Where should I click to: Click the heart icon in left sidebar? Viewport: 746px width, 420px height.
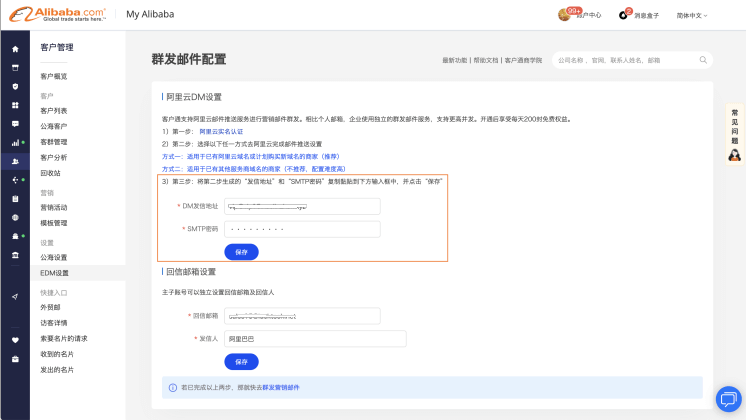coord(15,339)
